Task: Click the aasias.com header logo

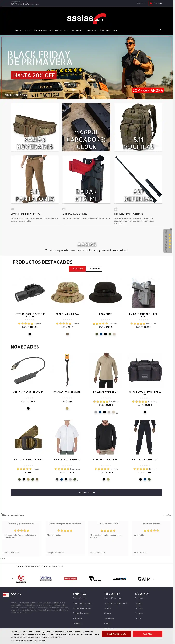Action: point(86,19)
